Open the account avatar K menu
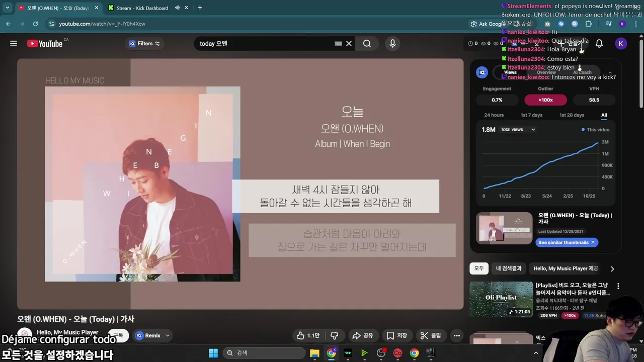This screenshot has width=644, height=362. [621, 44]
